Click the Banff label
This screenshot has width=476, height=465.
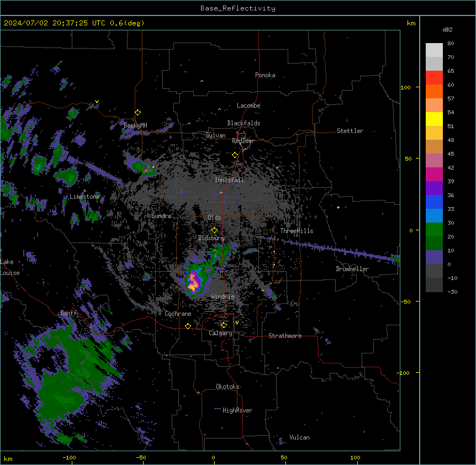68,313
